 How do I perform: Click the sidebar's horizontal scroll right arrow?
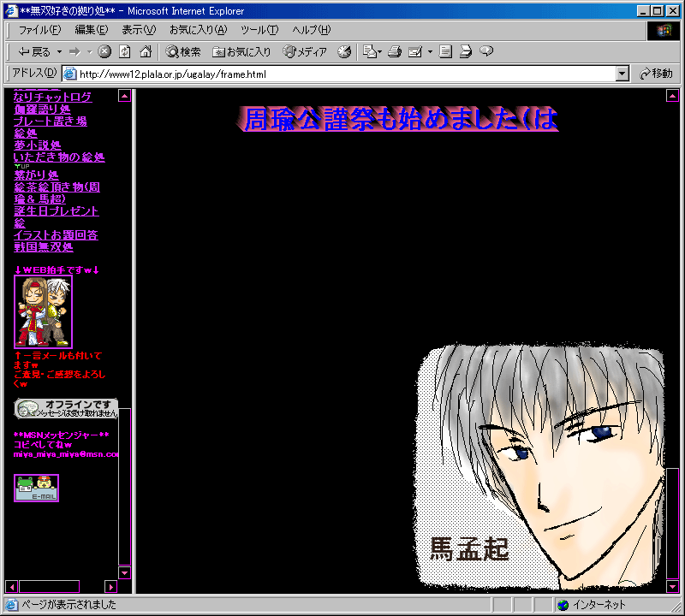pos(111,587)
